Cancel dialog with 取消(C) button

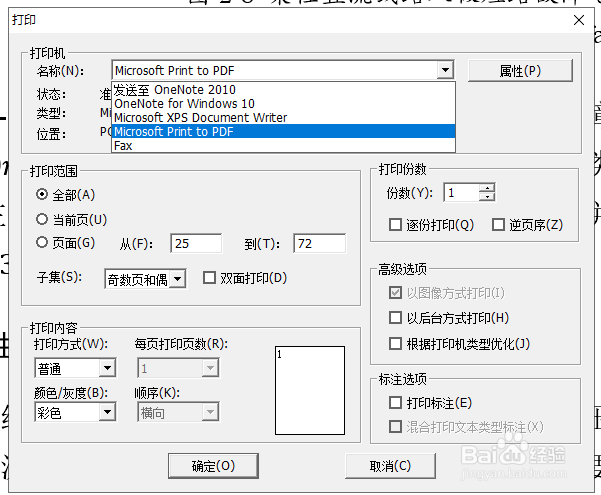coord(390,466)
